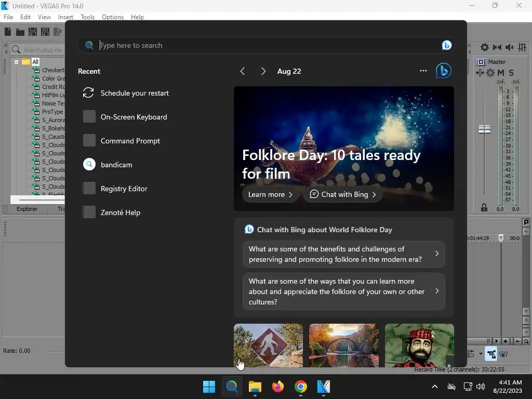Click Chat with Bing on Folklore card
Screen dimensions: 532x399
tap(343, 194)
